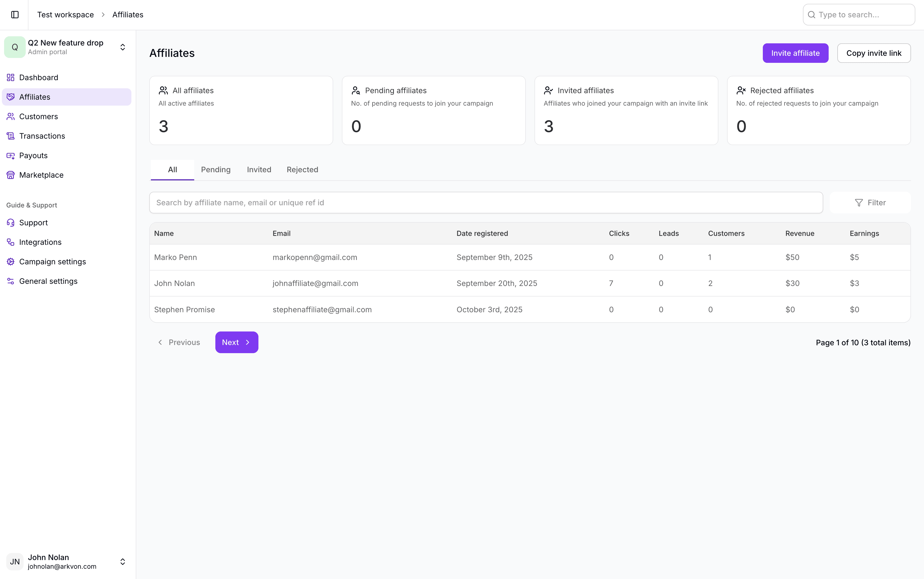Open the Integrations page
Screen dimensions: 924x579
[x=40, y=242]
